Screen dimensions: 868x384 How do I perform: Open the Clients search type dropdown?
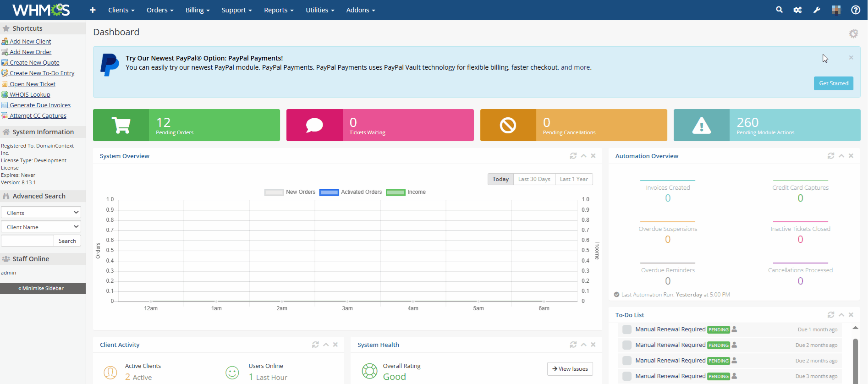click(x=41, y=213)
